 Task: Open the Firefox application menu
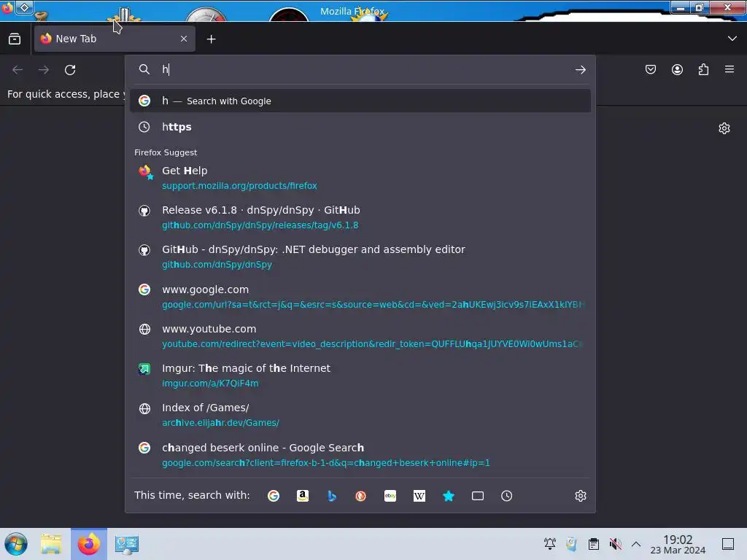(729, 69)
